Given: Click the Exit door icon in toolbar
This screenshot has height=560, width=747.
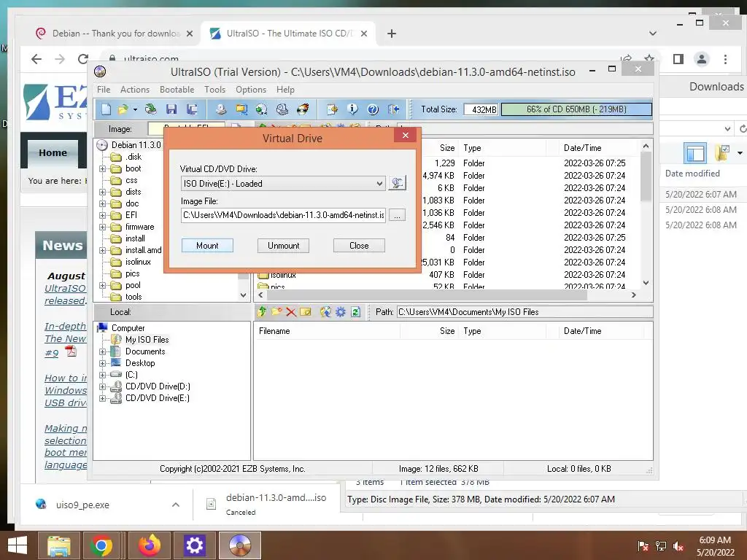Looking at the screenshot, I should (393, 109).
